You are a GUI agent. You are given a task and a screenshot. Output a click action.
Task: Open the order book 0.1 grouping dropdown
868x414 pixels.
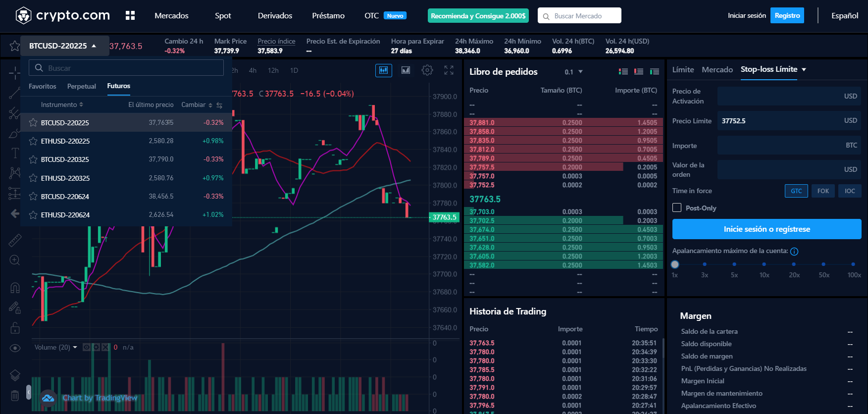[574, 72]
